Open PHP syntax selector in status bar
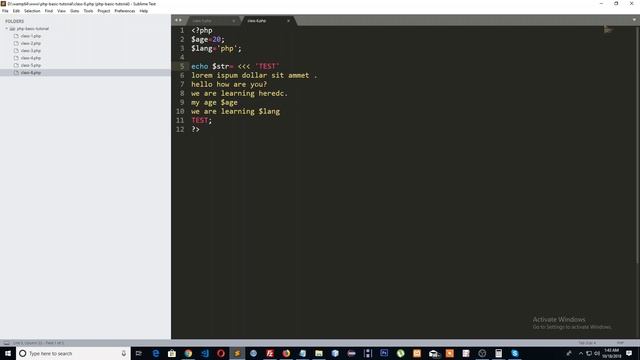640x360 pixels. [x=620, y=343]
